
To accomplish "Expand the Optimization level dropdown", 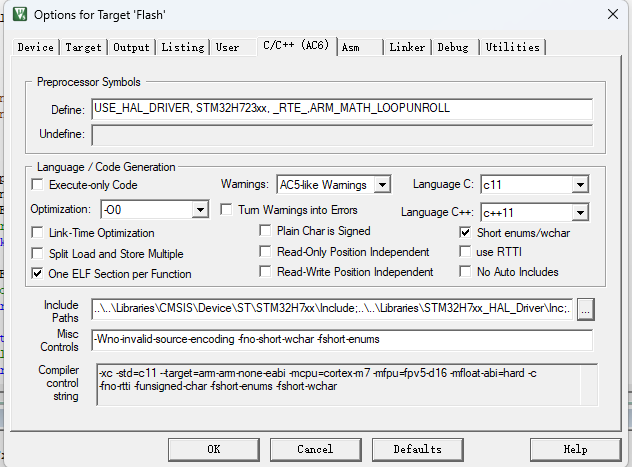I will 200,210.
